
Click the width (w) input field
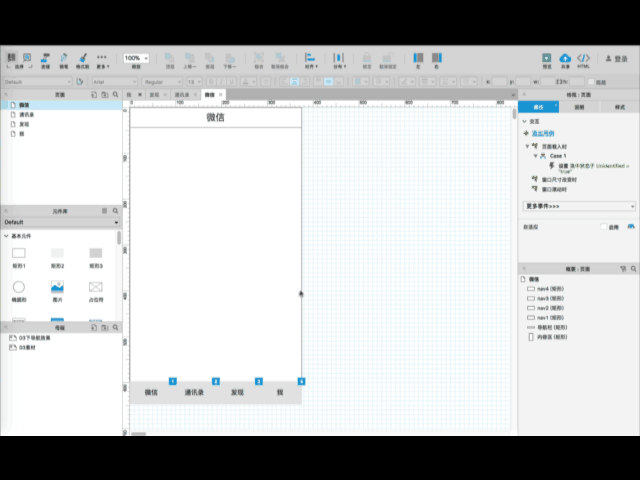548,82
